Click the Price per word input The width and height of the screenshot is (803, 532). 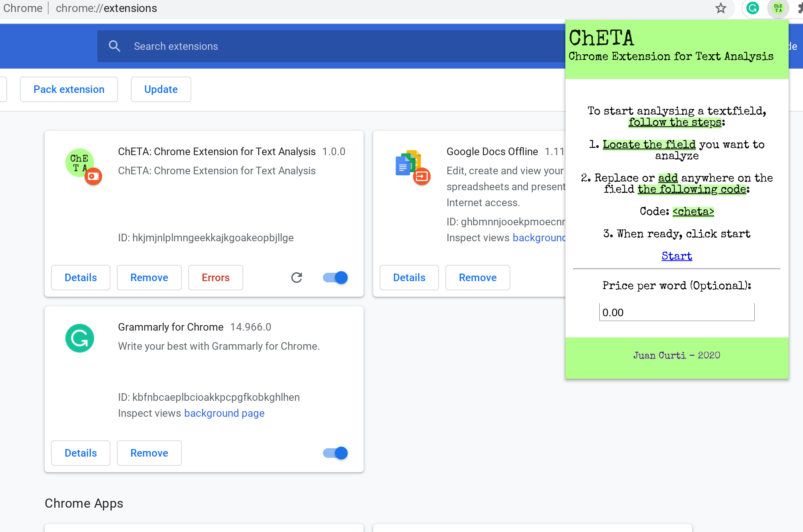tap(677, 312)
